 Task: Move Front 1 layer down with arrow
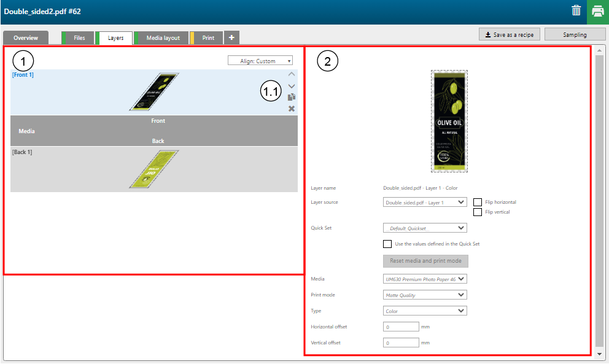point(292,86)
